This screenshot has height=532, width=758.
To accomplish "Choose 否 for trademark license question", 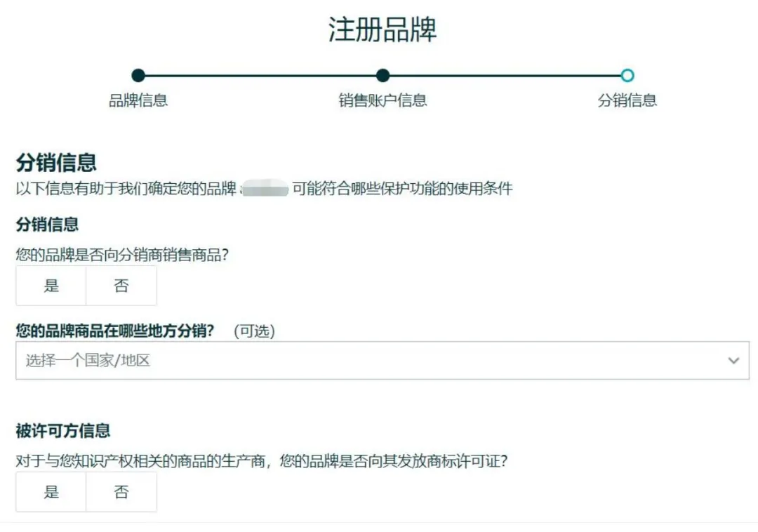I will pyautogui.click(x=121, y=492).
